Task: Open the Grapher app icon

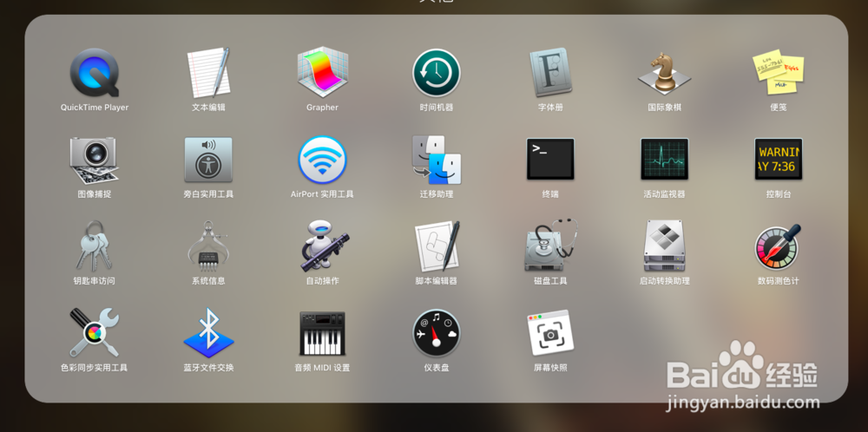Action: 322,73
